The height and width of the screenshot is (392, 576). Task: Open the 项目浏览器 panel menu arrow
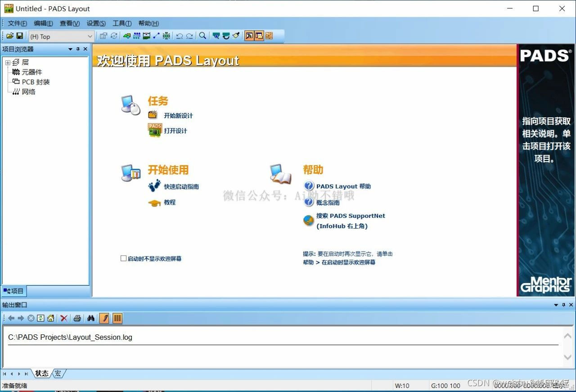coord(70,49)
